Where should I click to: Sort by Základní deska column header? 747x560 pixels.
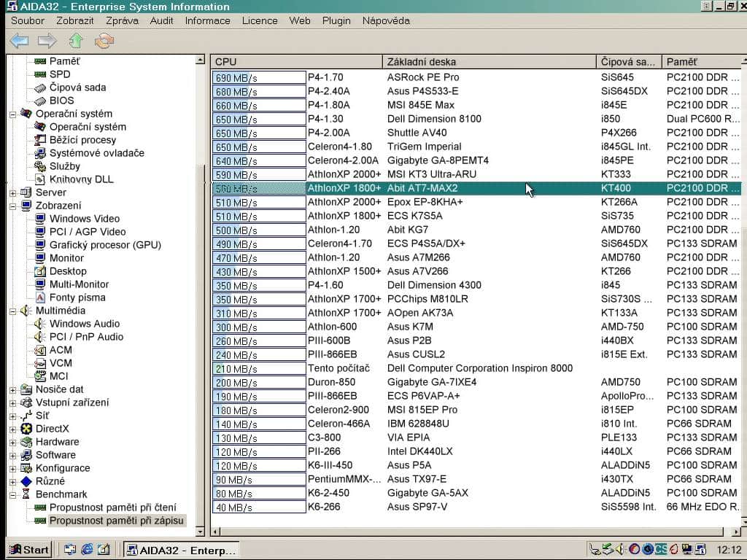pos(489,61)
